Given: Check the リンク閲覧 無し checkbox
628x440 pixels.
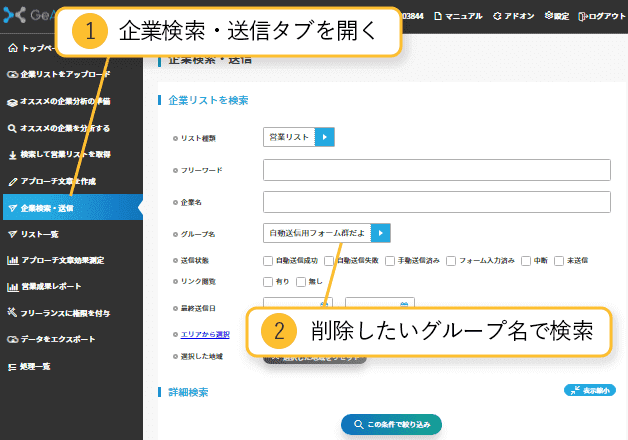Looking at the screenshot, I should click(x=301, y=282).
